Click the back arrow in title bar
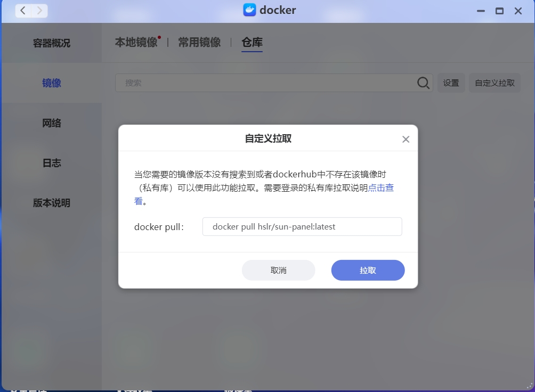This screenshot has height=392, width=535. pyautogui.click(x=23, y=11)
